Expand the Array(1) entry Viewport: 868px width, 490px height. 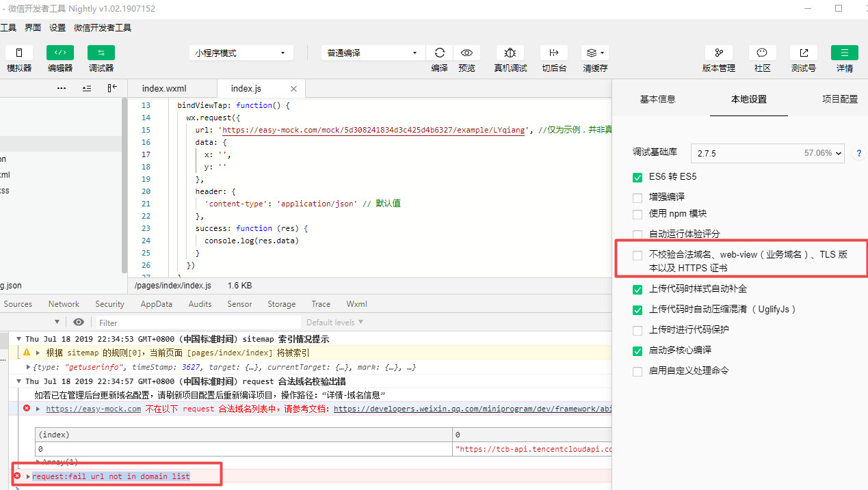click(x=38, y=462)
